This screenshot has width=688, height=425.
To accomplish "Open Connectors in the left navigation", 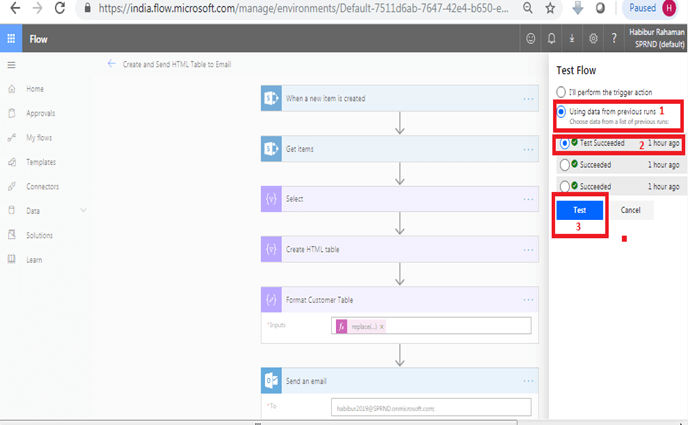I will pos(42,186).
